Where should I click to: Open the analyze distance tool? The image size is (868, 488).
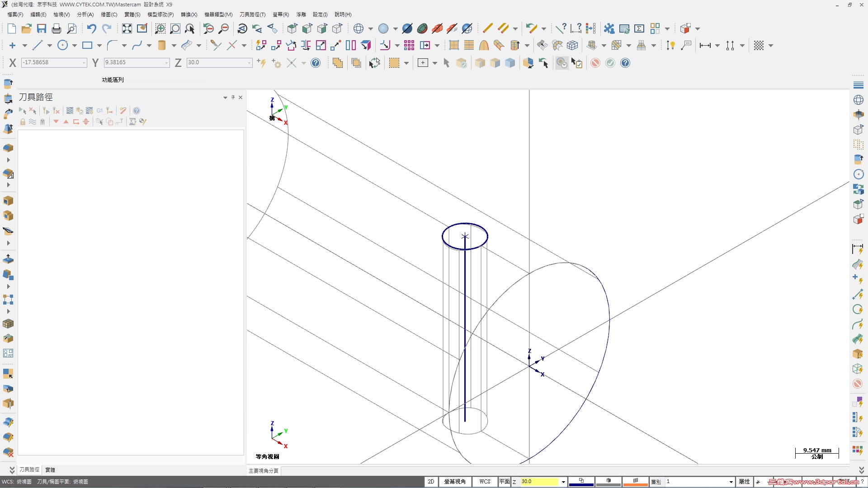[x=576, y=28]
